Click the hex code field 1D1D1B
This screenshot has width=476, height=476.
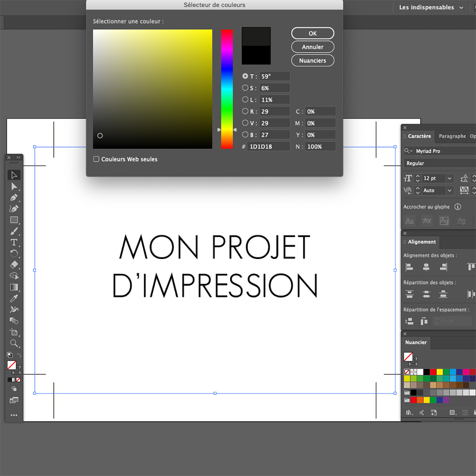click(x=268, y=146)
